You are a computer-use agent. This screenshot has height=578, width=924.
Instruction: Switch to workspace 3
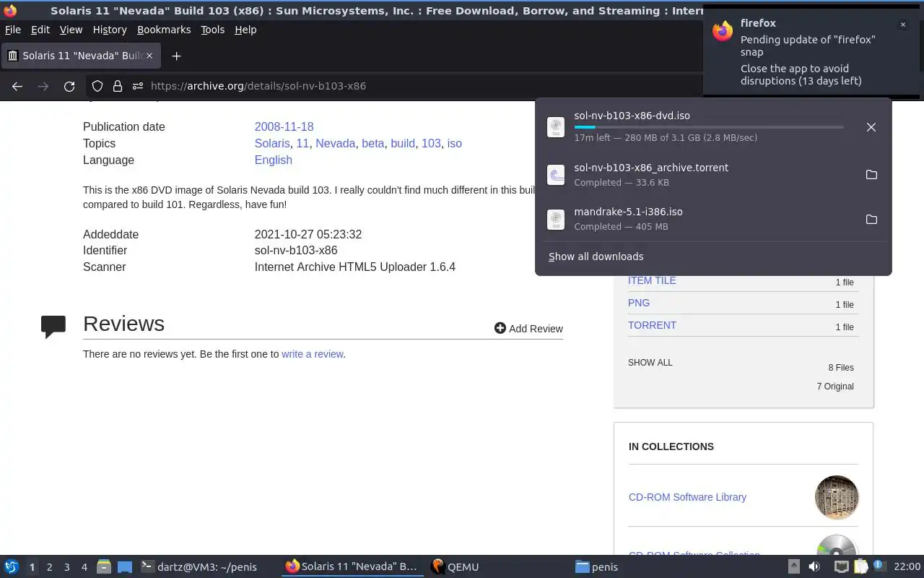click(67, 567)
